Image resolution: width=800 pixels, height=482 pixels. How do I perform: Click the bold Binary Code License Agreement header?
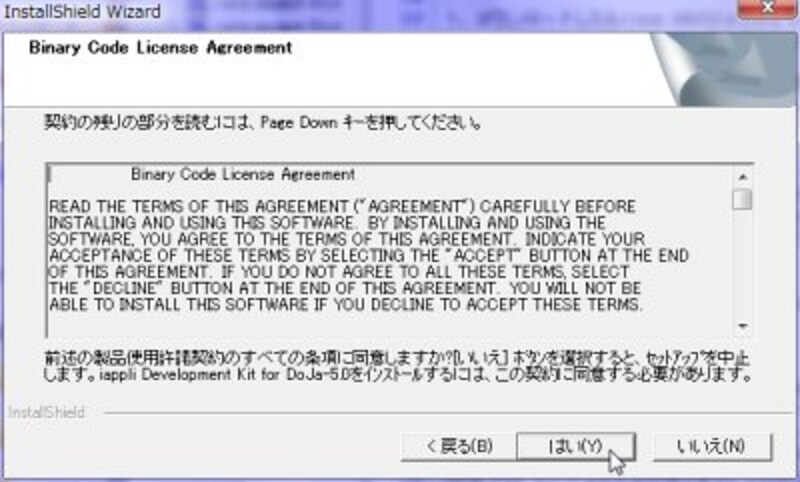161,47
